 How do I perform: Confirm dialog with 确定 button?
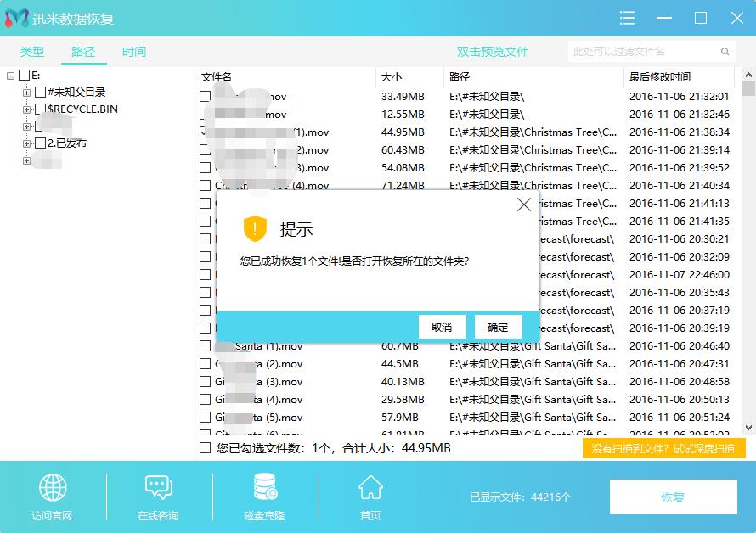tap(498, 327)
